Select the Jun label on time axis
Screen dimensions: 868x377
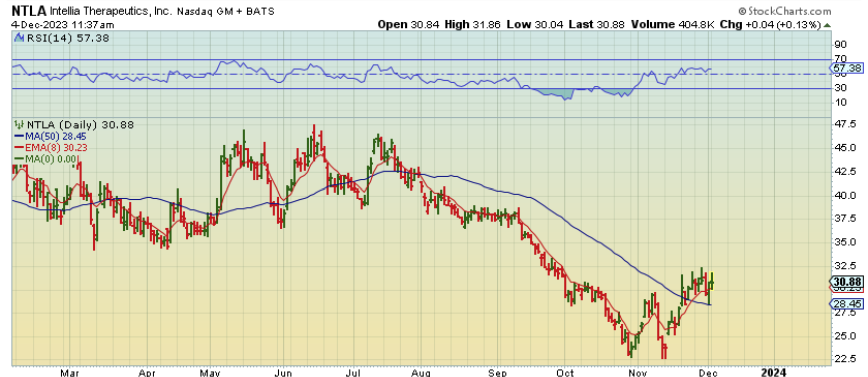coord(283,373)
